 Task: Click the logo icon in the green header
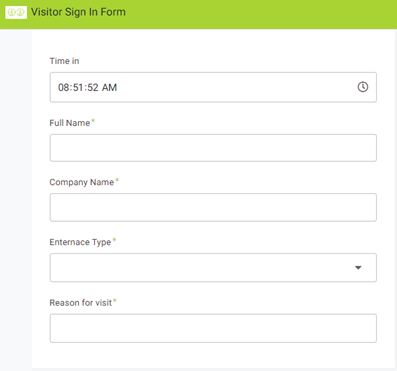coord(16,13)
